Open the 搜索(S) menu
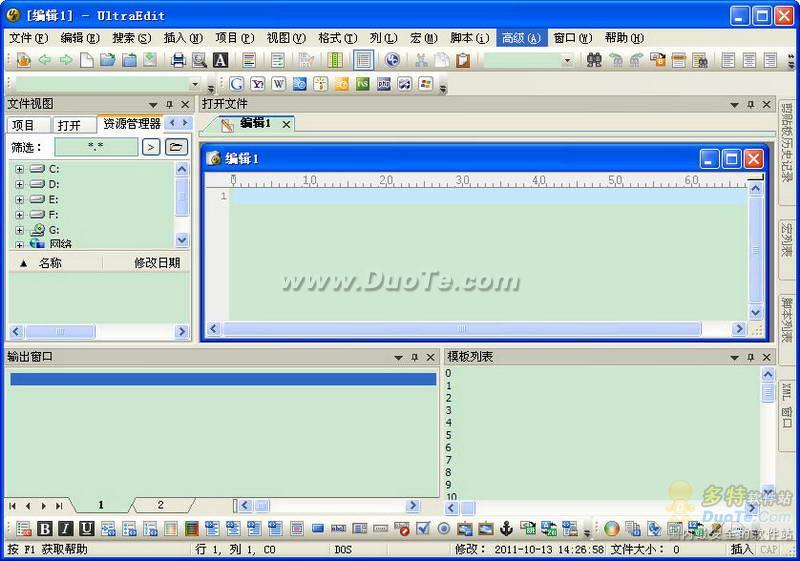This screenshot has width=800, height=561. 132,38
